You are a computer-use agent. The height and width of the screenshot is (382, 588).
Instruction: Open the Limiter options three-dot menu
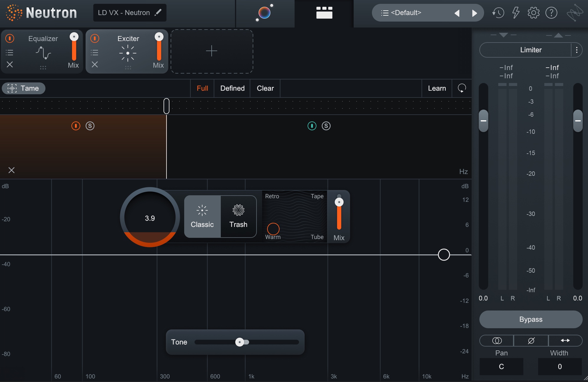(x=576, y=50)
